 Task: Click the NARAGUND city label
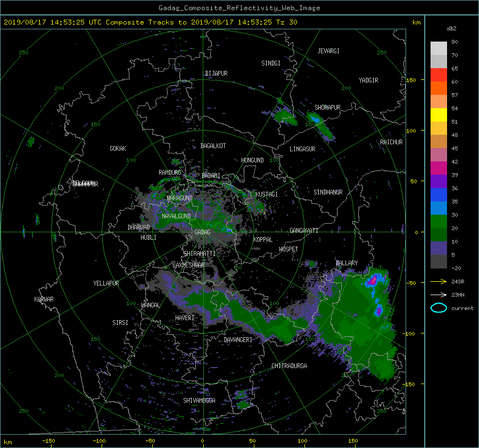(180, 198)
